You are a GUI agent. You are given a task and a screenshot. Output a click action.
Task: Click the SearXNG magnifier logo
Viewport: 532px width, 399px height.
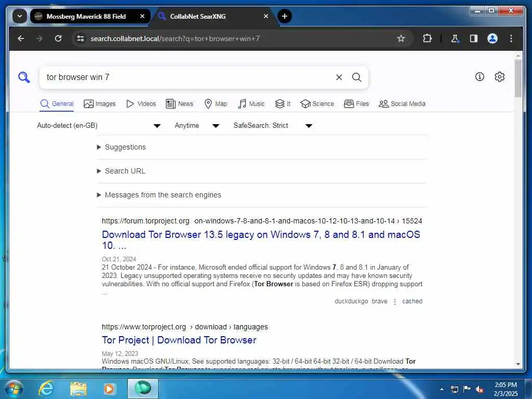point(24,77)
